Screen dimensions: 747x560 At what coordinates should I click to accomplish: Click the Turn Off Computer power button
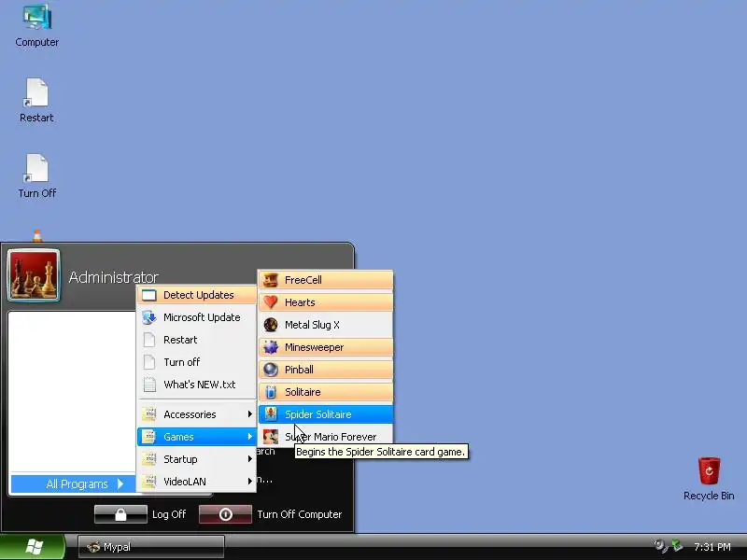click(x=225, y=514)
